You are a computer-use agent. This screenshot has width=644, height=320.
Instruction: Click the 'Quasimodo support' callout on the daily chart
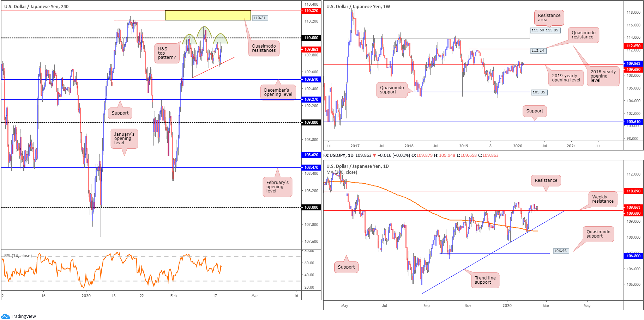(598, 234)
